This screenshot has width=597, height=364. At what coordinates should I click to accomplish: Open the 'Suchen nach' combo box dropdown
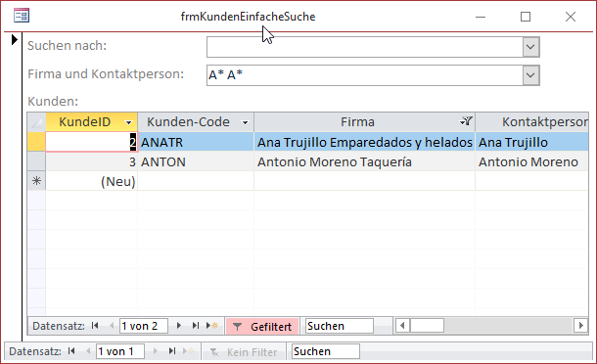(x=530, y=47)
